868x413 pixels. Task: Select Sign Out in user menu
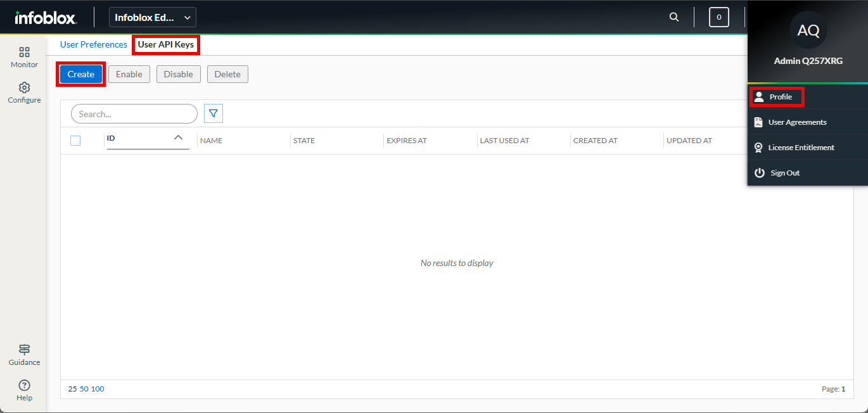point(785,173)
